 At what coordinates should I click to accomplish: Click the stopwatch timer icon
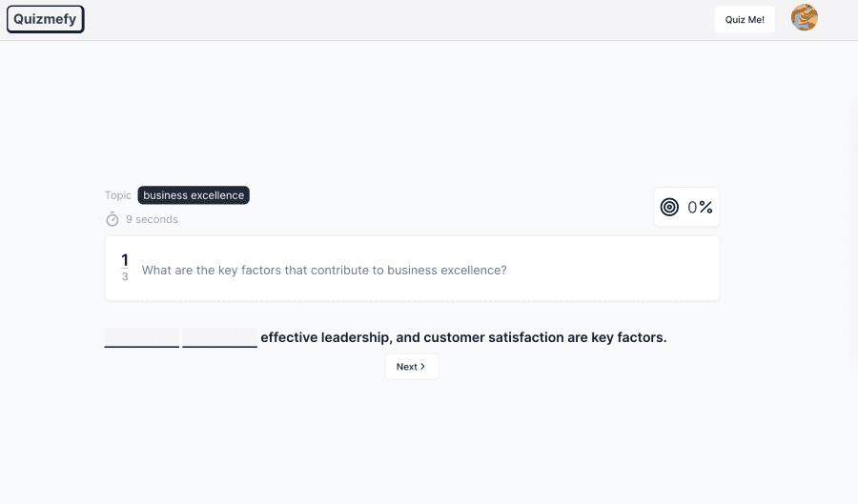pos(112,219)
